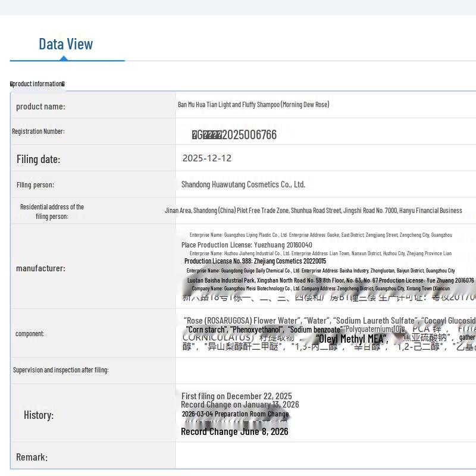Select Guangzhou Liying Plastic enterprise line
Viewport: 476px width, 476px height.
(x=321, y=234)
